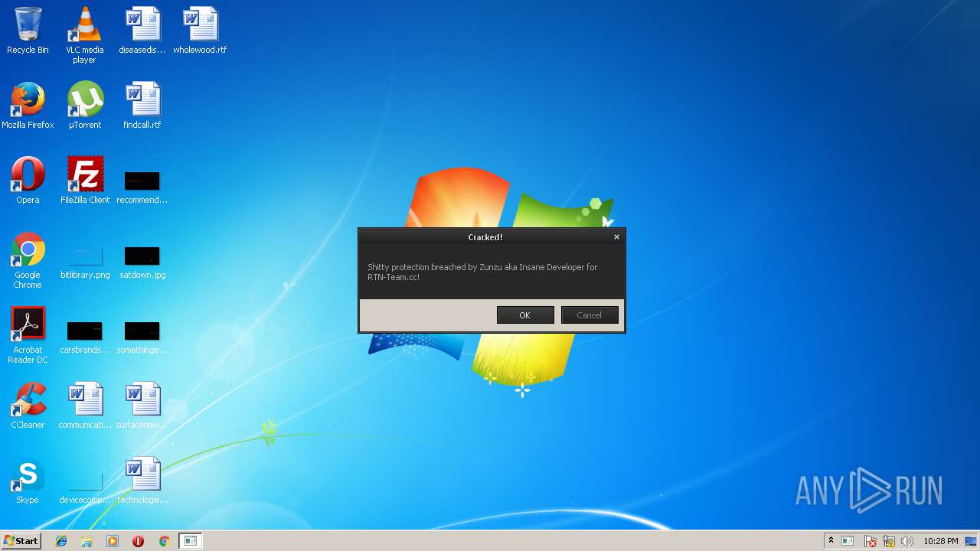Click Cancel in the Cracked! dialog
The width and height of the screenshot is (980, 551).
(590, 315)
